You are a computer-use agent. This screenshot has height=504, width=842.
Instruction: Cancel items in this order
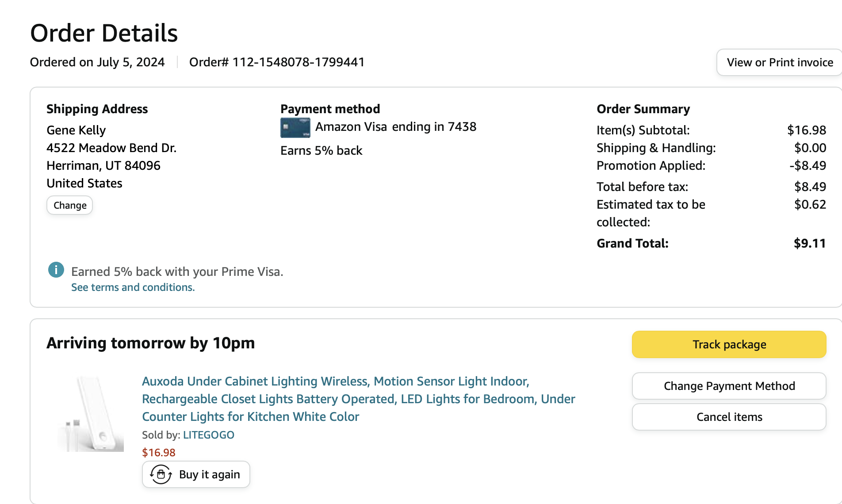click(x=729, y=417)
